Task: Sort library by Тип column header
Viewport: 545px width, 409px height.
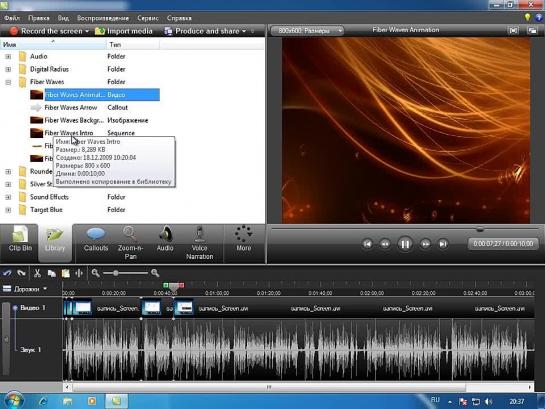Action: click(133, 44)
